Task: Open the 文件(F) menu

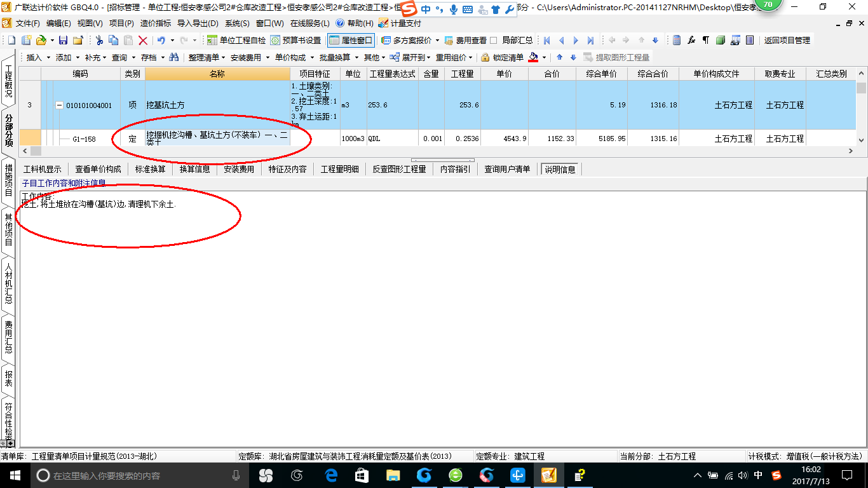Action: (x=28, y=23)
